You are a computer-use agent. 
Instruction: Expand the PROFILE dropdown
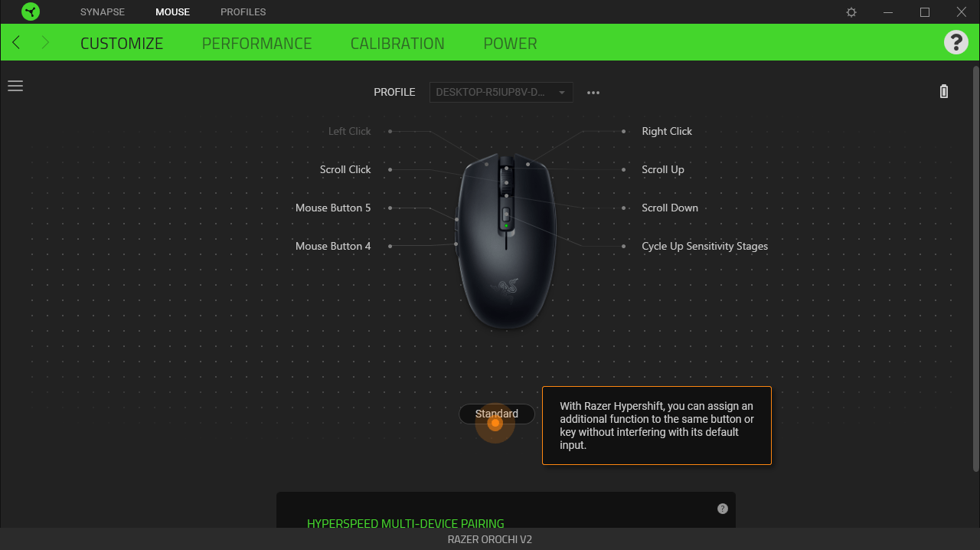coord(501,92)
